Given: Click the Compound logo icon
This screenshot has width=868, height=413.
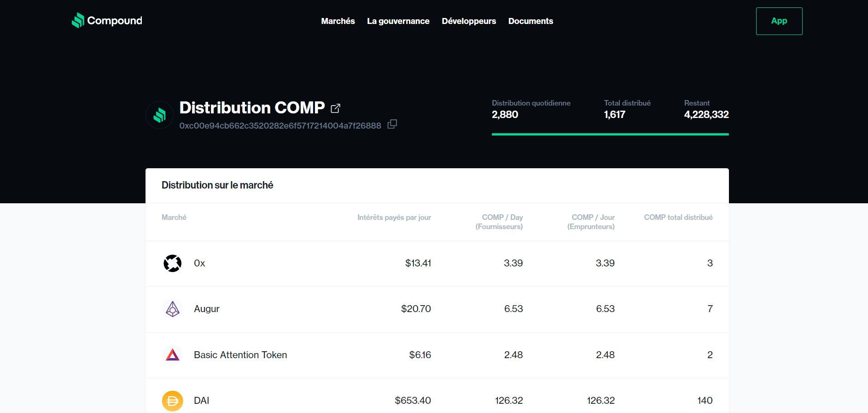Looking at the screenshot, I should click(x=78, y=20).
